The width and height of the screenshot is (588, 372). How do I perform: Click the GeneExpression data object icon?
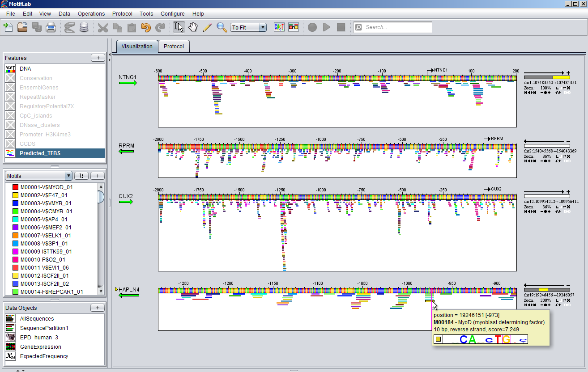[x=10, y=347]
